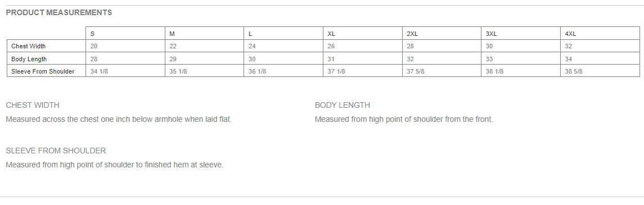Select the 2XL size column header
Viewport: 644px width, 205px height.
pyautogui.click(x=442, y=34)
